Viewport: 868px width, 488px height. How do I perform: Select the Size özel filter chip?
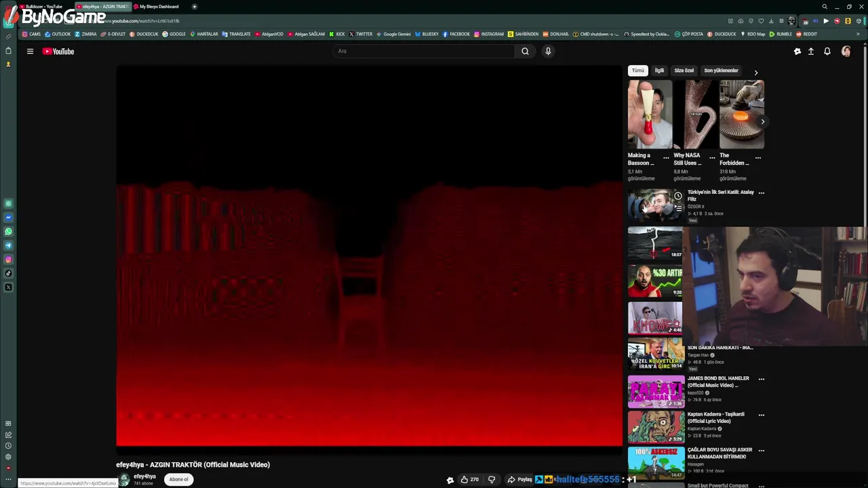(x=684, y=70)
